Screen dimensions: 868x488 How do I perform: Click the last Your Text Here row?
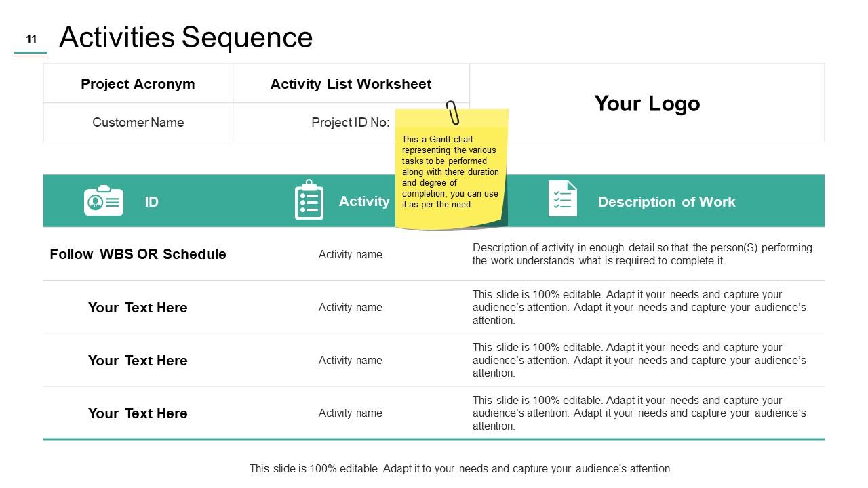coord(138,413)
